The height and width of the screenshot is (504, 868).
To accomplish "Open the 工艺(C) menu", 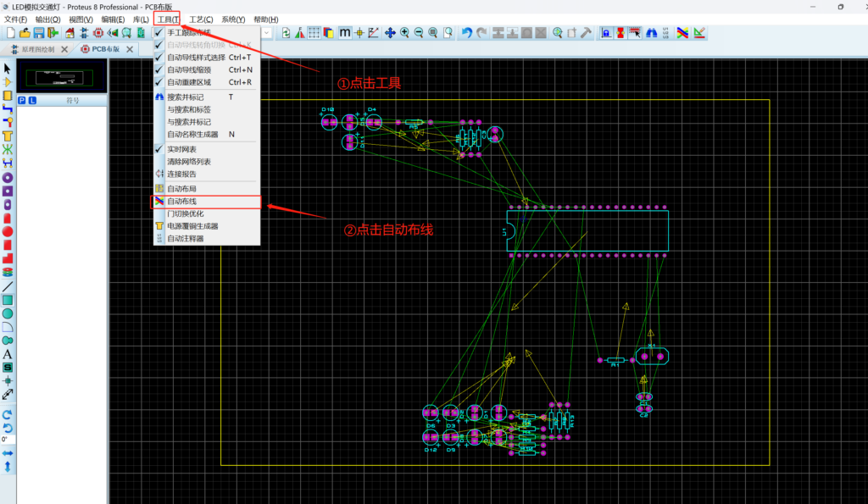I will pos(201,19).
